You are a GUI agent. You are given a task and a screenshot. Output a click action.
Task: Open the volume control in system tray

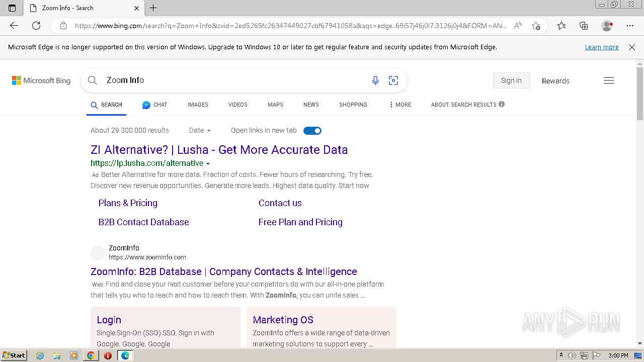click(x=572, y=355)
